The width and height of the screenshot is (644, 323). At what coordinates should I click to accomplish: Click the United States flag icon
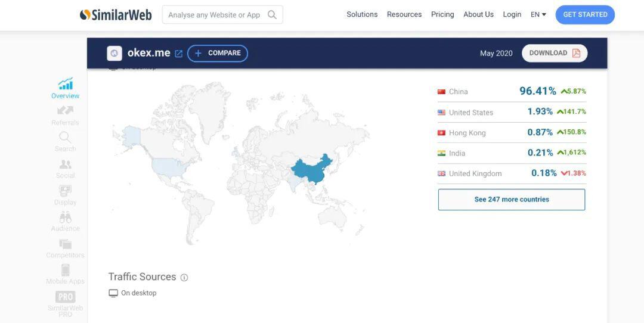coord(441,113)
